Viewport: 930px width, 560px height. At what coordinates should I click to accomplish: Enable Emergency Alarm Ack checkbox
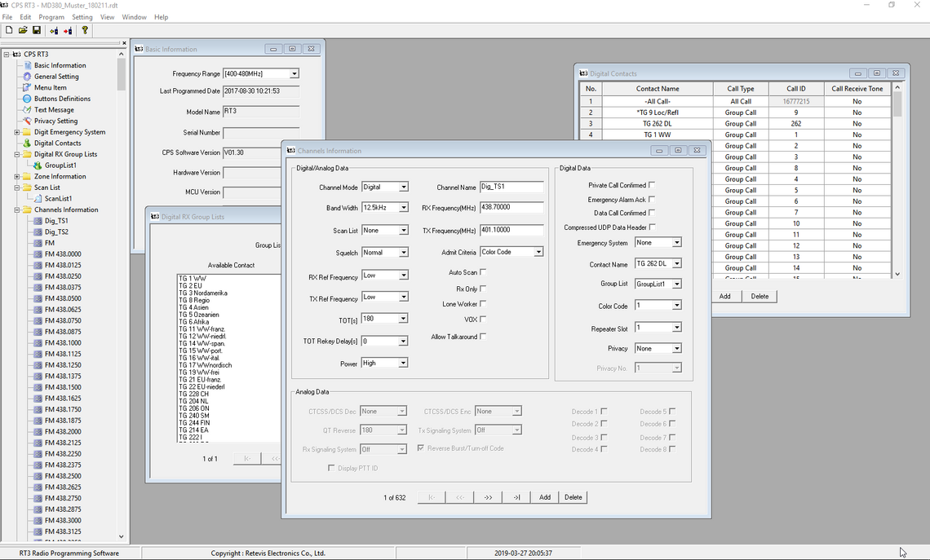click(x=652, y=199)
